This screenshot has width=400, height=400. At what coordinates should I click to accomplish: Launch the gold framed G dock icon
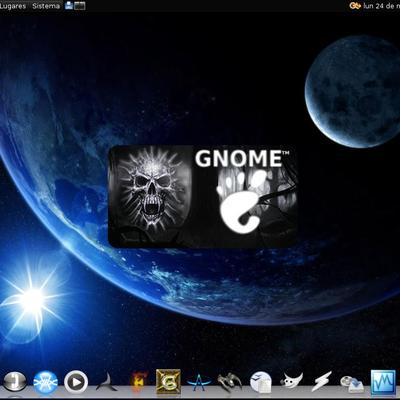(168, 382)
